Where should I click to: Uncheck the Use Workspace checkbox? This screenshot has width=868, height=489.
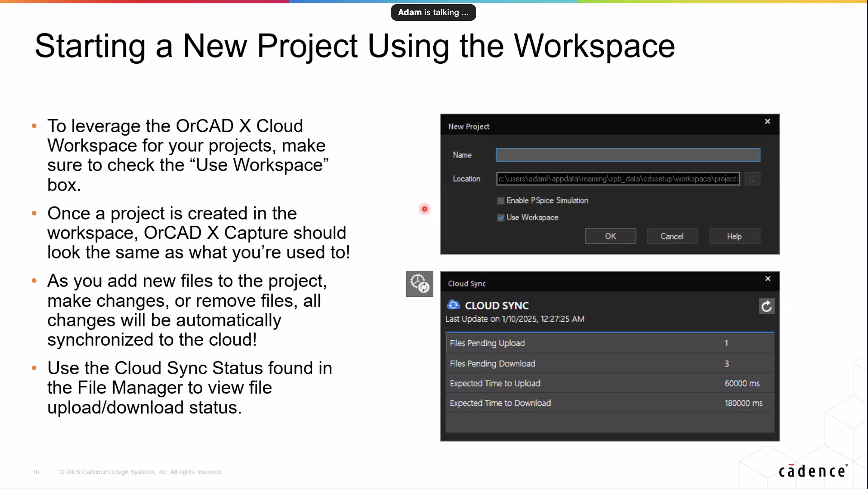tap(501, 218)
